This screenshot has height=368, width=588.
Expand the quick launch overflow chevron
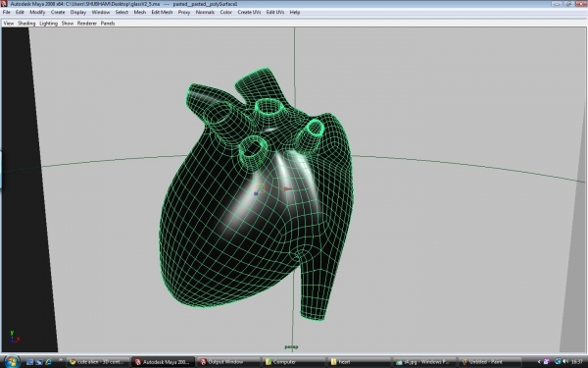point(60,360)
